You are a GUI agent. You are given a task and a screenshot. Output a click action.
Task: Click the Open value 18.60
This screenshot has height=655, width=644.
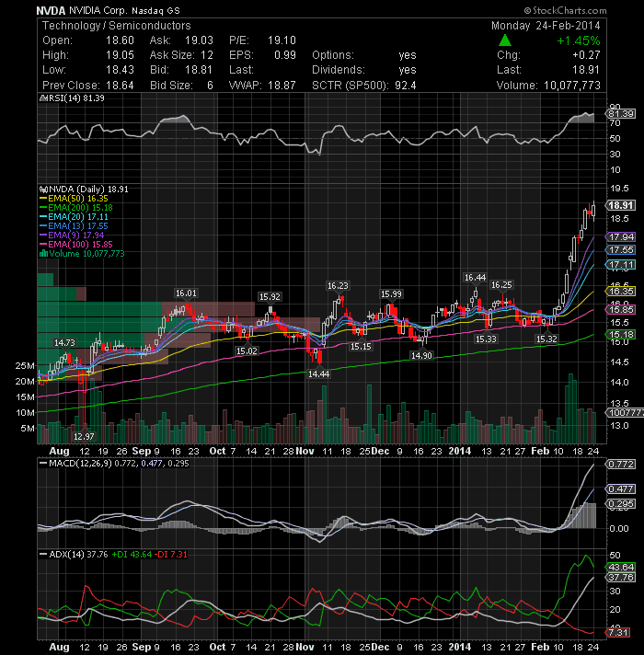[x=120, y=40]
